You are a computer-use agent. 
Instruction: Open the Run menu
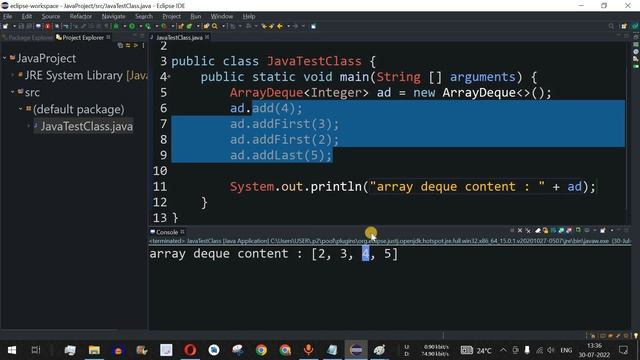pyautogui.click(x=196, y=16)
